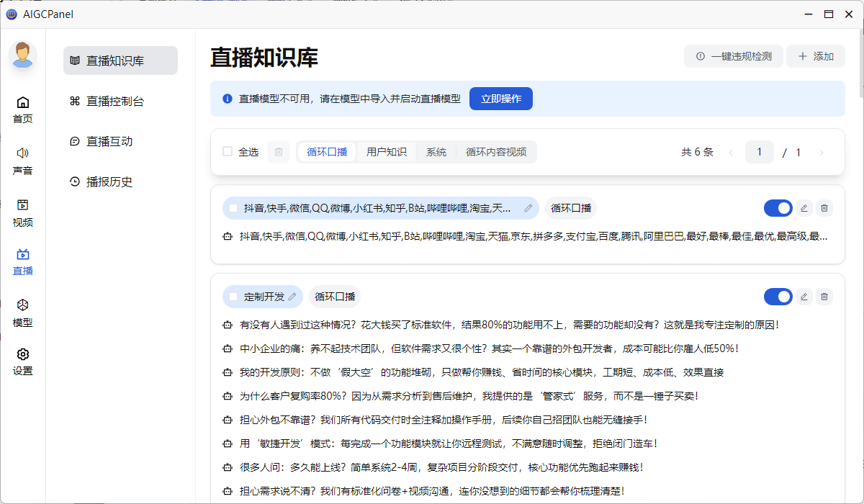Go to next page using right chevron
The height and width of the screenshot is (504, 864).
tap(821, 152)
